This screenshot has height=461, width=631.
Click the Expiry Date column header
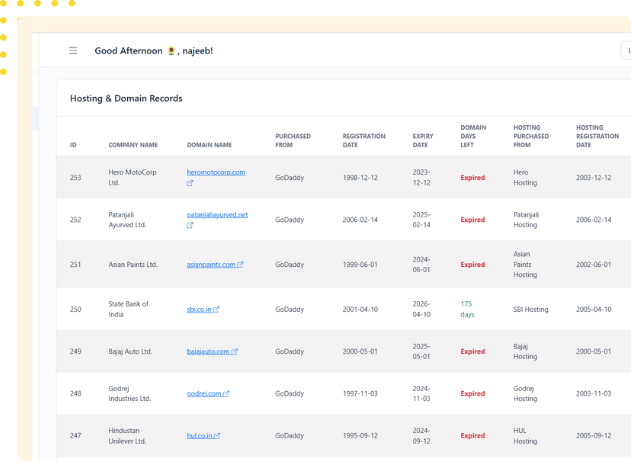423,140
